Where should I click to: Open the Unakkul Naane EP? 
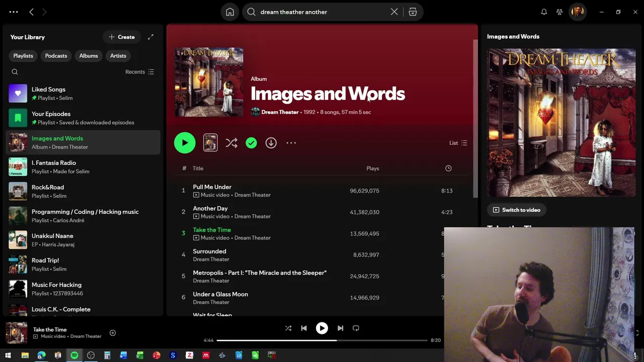[83, 240]
